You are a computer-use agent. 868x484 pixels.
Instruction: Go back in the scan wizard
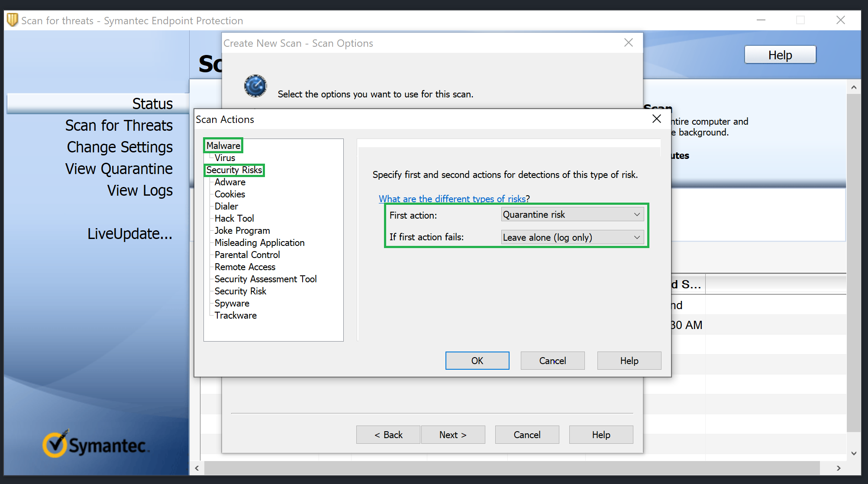coord(388,435)
